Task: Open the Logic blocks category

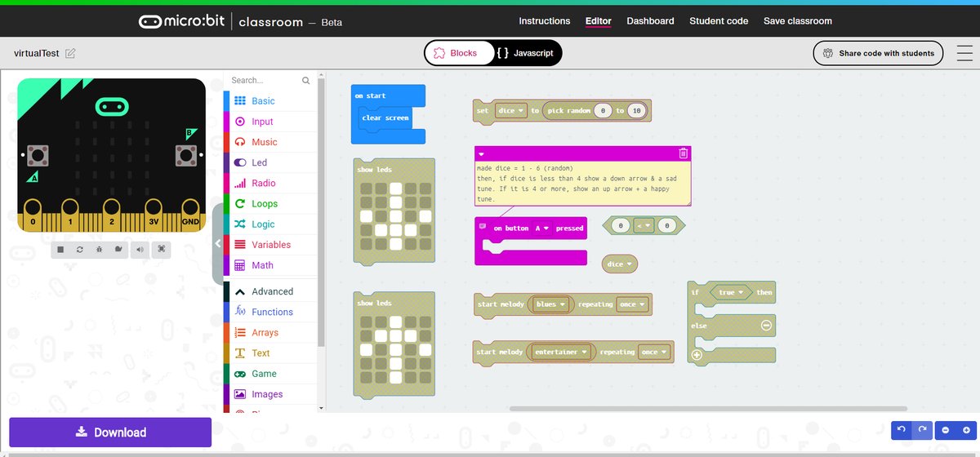Action: coord(269,224)
